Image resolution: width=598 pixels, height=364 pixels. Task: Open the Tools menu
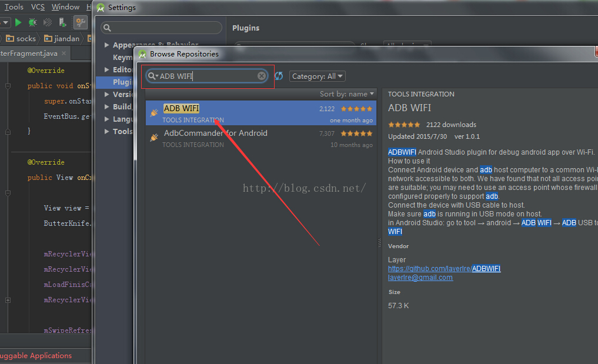tap(14, 7)
